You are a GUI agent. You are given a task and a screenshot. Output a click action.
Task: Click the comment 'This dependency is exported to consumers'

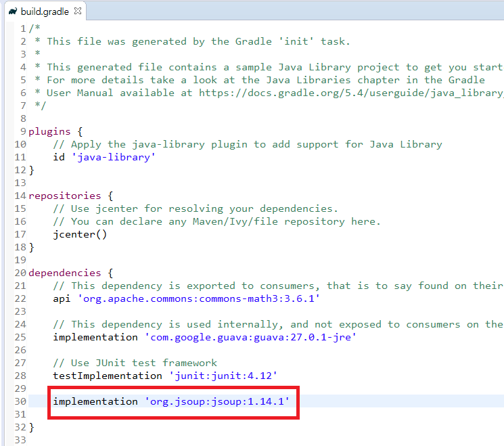[x=278, y=286]
